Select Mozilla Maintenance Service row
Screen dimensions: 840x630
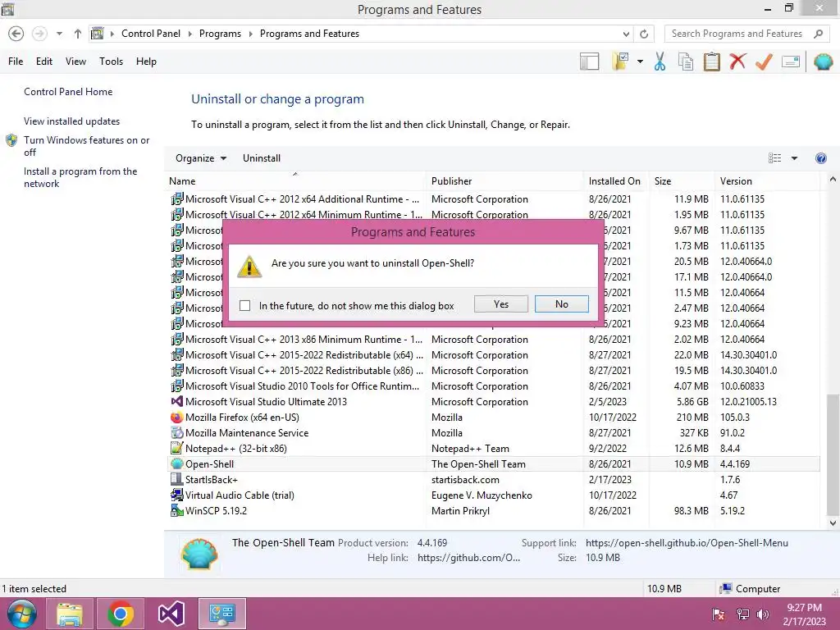click(x=494, y=433)
